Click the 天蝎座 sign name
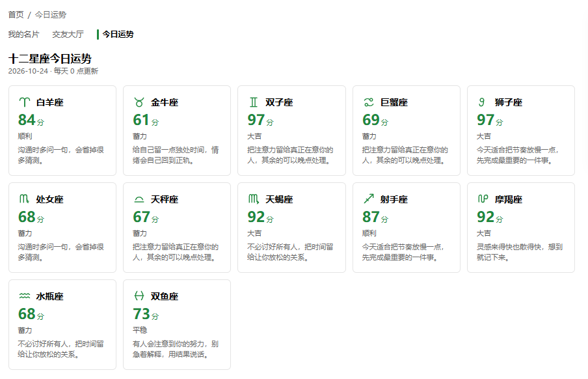The height and width of the screenshot is (379, 588). [280, 199]
